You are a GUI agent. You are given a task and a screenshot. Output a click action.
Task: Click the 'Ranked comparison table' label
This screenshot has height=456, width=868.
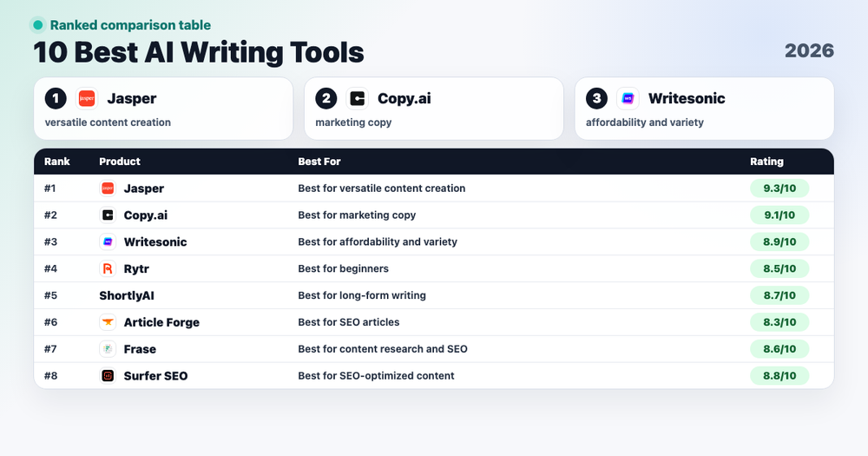point(130,25)
